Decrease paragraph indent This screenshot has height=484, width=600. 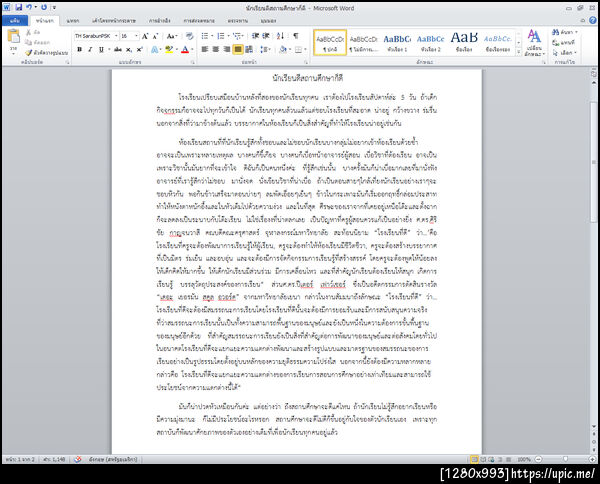click(255, 36)
